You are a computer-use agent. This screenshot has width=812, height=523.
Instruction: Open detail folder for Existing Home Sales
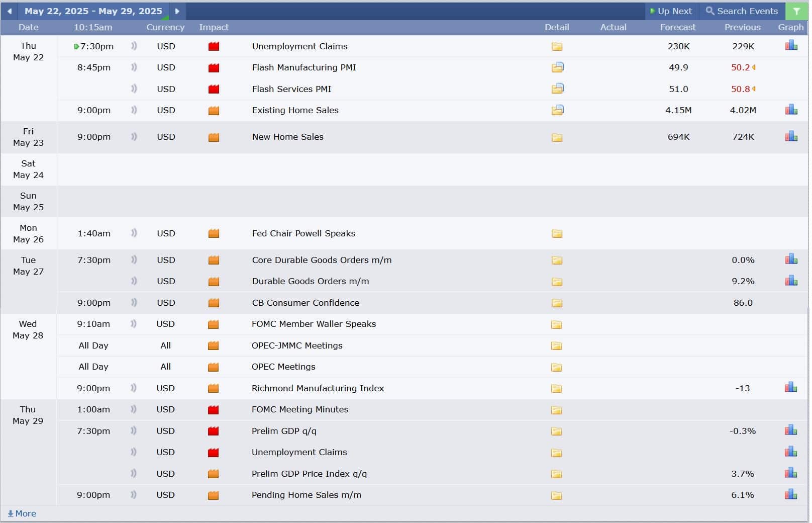coord(557,110)
